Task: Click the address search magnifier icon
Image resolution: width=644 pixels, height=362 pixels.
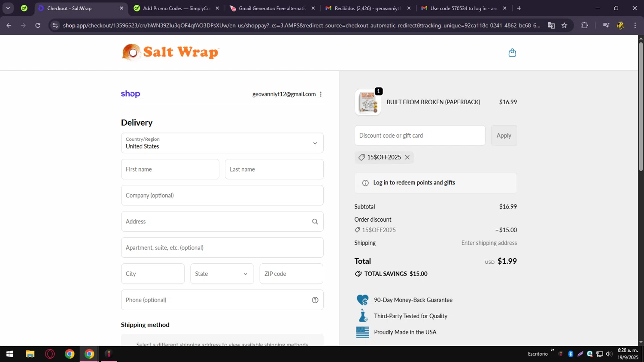Action: tap(315, 222)
